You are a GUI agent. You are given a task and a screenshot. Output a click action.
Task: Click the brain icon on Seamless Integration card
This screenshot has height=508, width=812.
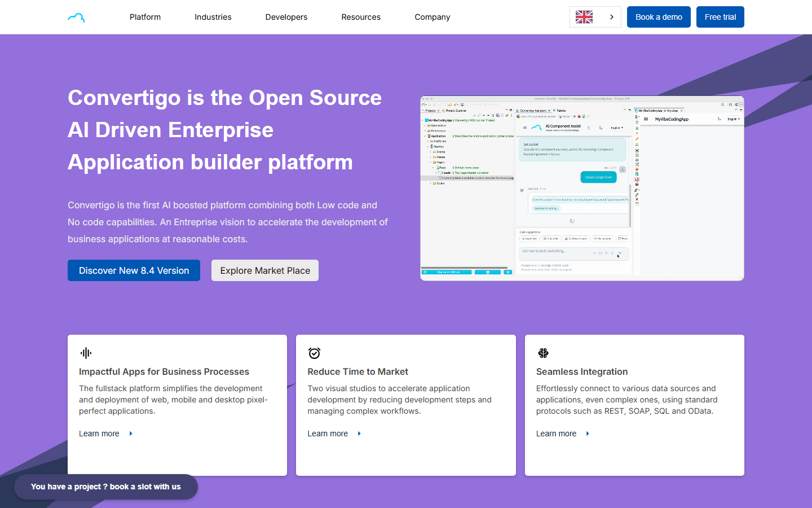pos(543,353)
